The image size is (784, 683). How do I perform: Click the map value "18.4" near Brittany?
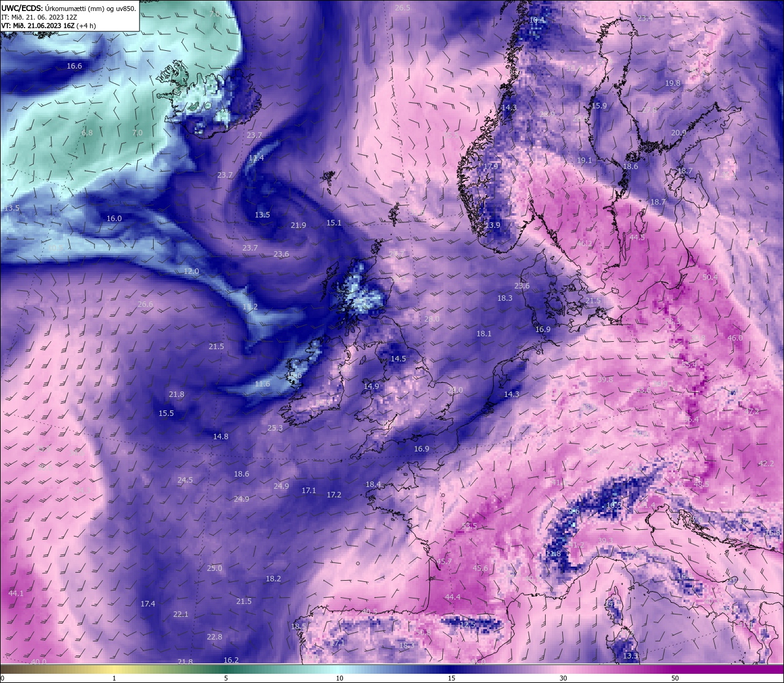[373, 485]
